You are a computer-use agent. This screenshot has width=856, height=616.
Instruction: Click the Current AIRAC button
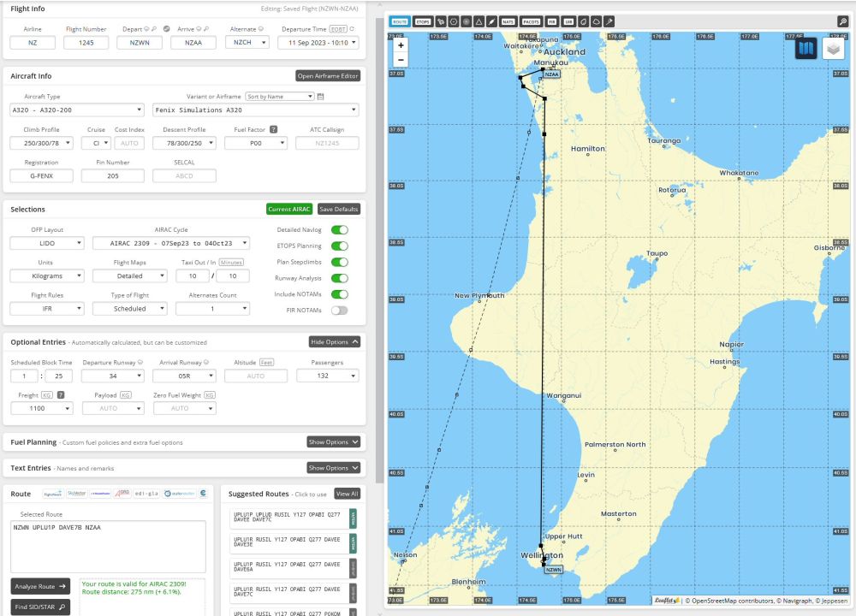[288, 209]
